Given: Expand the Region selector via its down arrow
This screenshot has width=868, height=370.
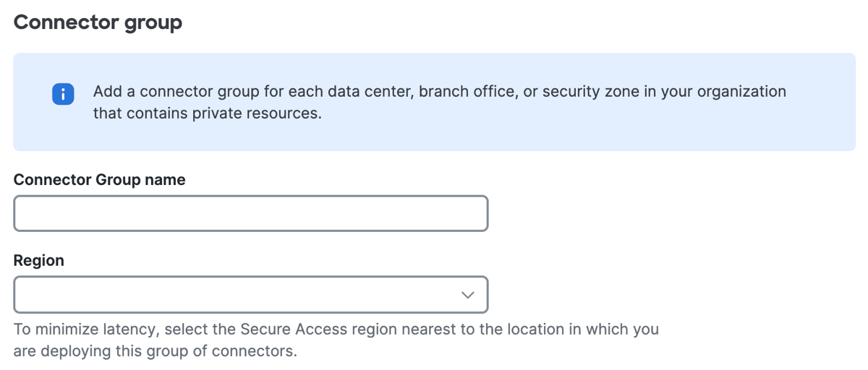Looking at the screenshot, I should 468,295.
